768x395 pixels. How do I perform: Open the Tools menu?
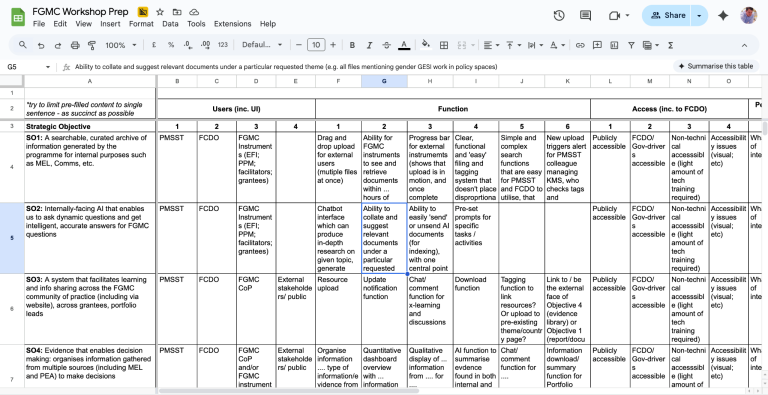[x=196, y=24]
